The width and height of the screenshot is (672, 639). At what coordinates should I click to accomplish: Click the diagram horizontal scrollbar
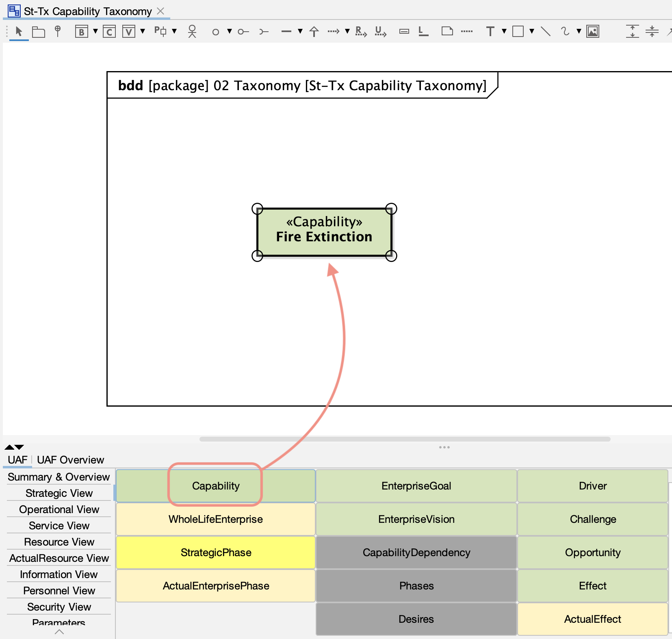405,439
